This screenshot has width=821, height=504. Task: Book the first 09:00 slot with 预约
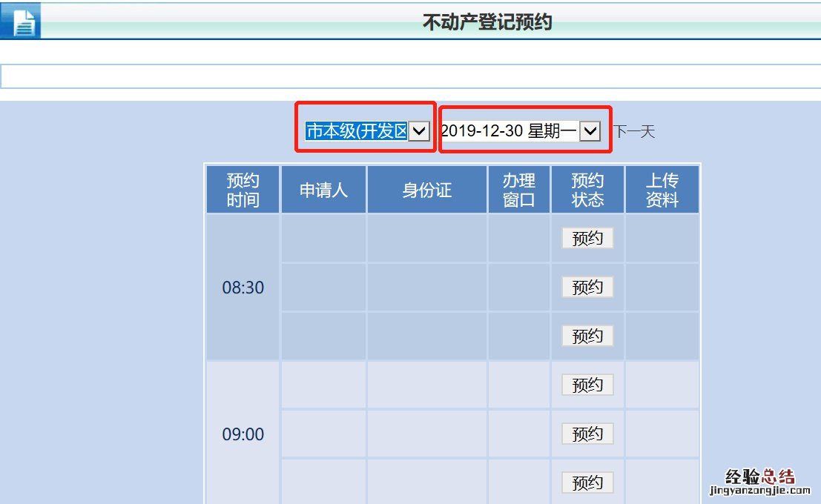587,385
